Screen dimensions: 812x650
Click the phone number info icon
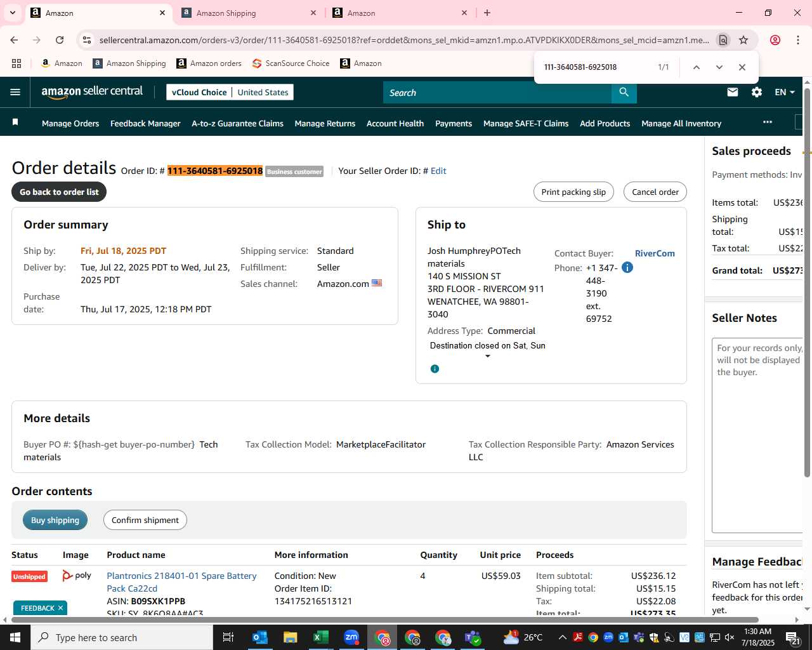(x=627, y=267)
